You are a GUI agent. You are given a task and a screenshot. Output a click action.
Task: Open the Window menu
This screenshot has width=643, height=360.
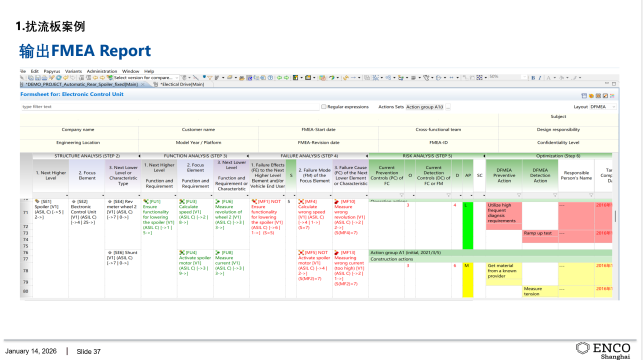point(130,71)
